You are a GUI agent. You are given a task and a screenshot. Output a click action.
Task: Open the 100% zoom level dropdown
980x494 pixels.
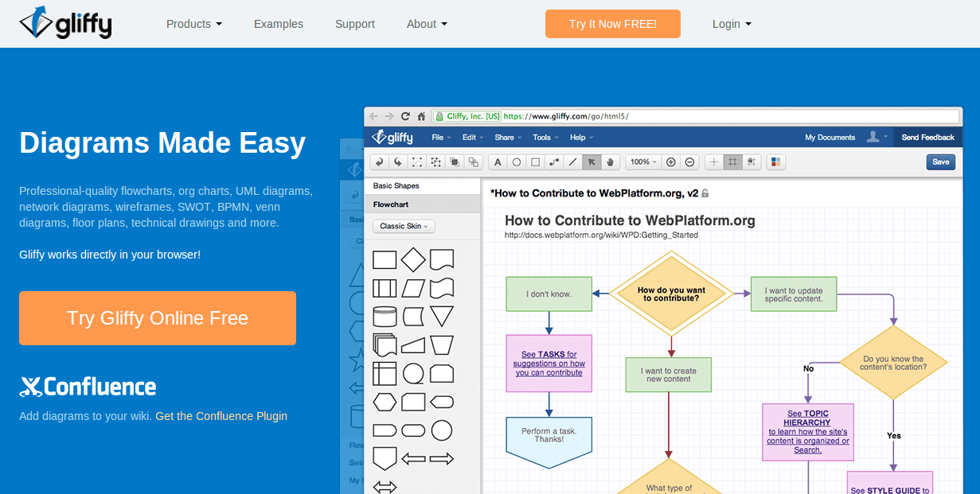click(x=643, y=162)
